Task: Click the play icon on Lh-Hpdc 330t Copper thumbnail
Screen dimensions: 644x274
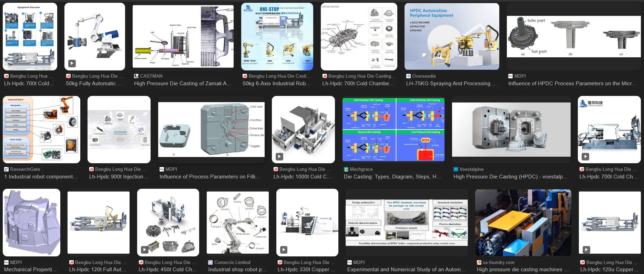Action: [284, 250]
